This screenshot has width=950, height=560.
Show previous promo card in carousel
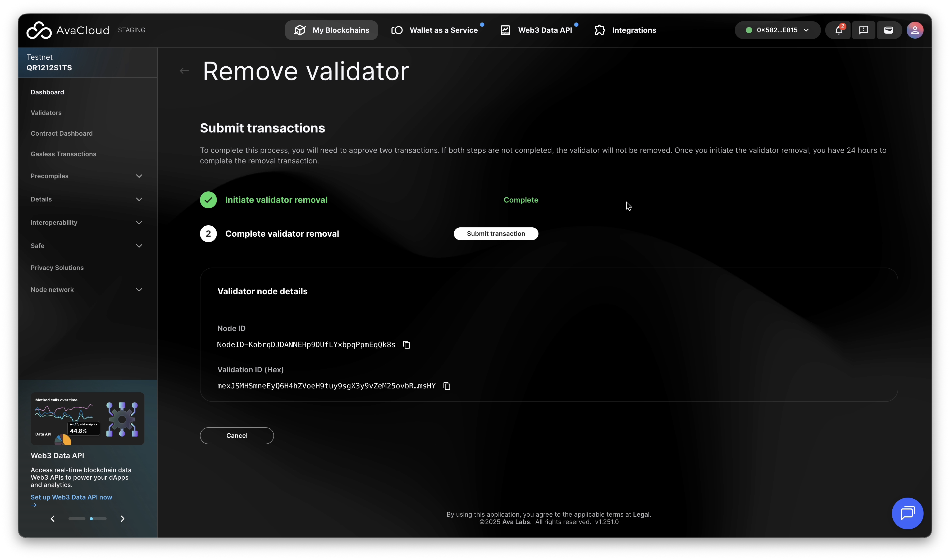(x=52, y=518)
